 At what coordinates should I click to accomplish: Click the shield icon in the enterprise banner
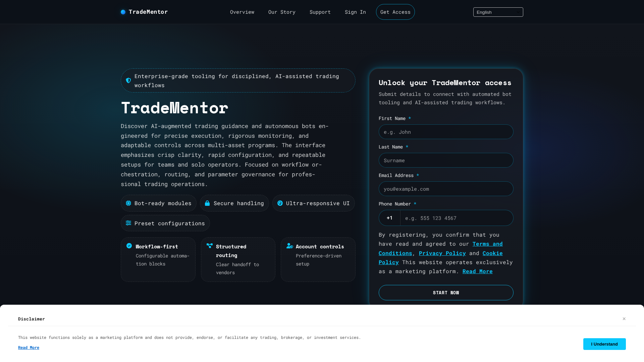[128, 80]
